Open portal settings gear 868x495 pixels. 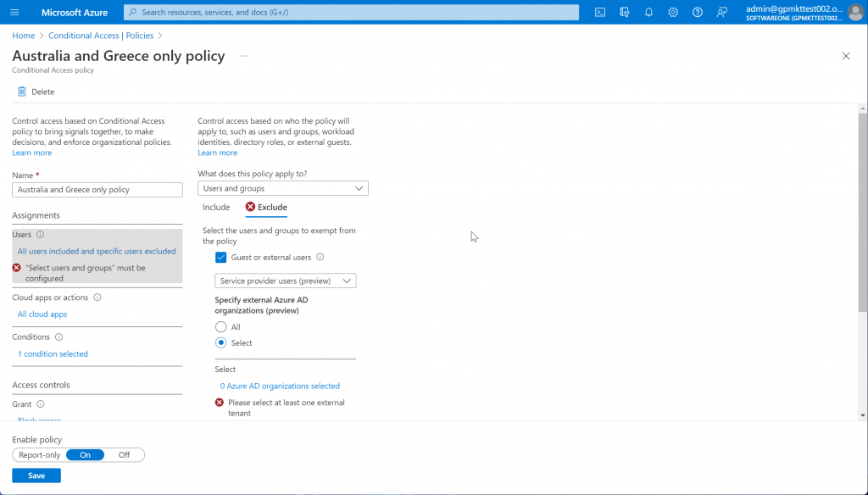[x=673, y=12]
